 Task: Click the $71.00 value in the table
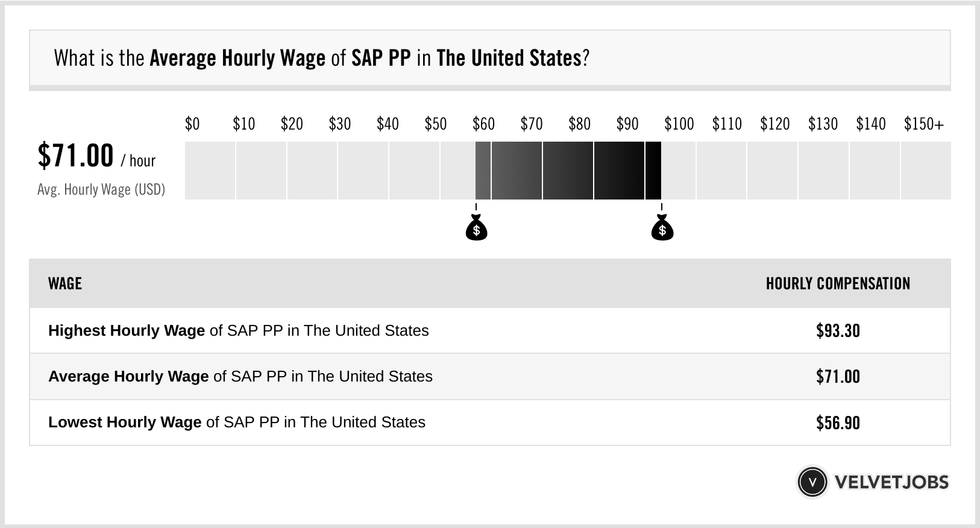tap(838, 377)
